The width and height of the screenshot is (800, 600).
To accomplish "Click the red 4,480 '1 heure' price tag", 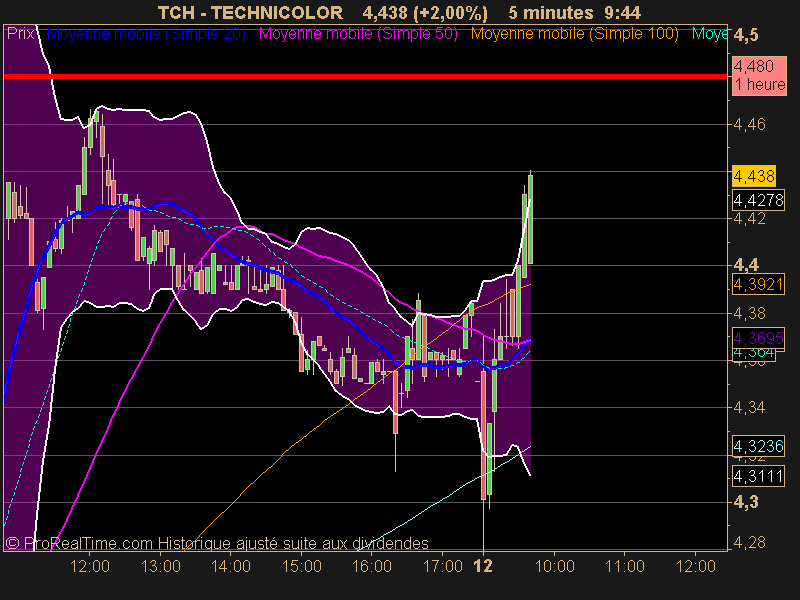I will 759,76.
